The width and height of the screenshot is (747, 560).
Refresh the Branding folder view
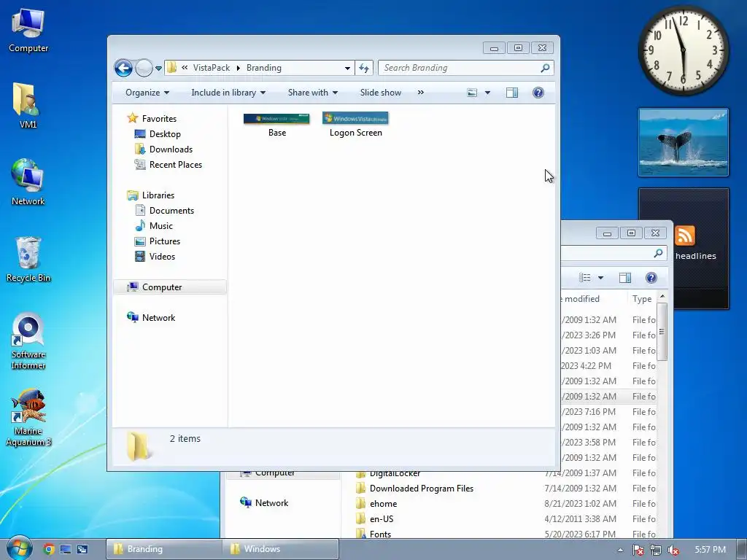pyautogui.click(x=364, y=68)
